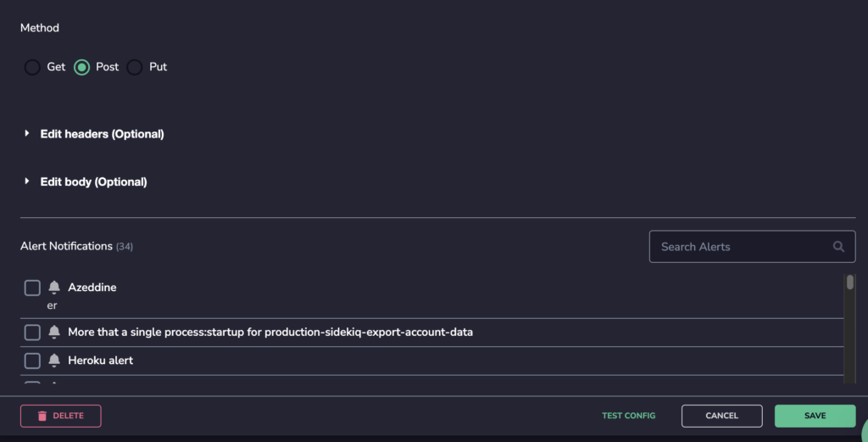This screenshot has width=868, height=442.
Task: Select the Post method radio button
Action: 82,67
